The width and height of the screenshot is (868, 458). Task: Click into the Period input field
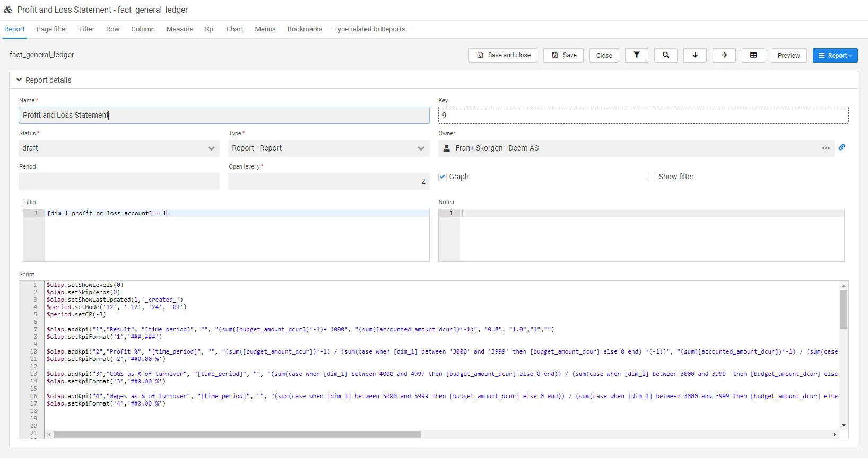click(x=119, y=181)
